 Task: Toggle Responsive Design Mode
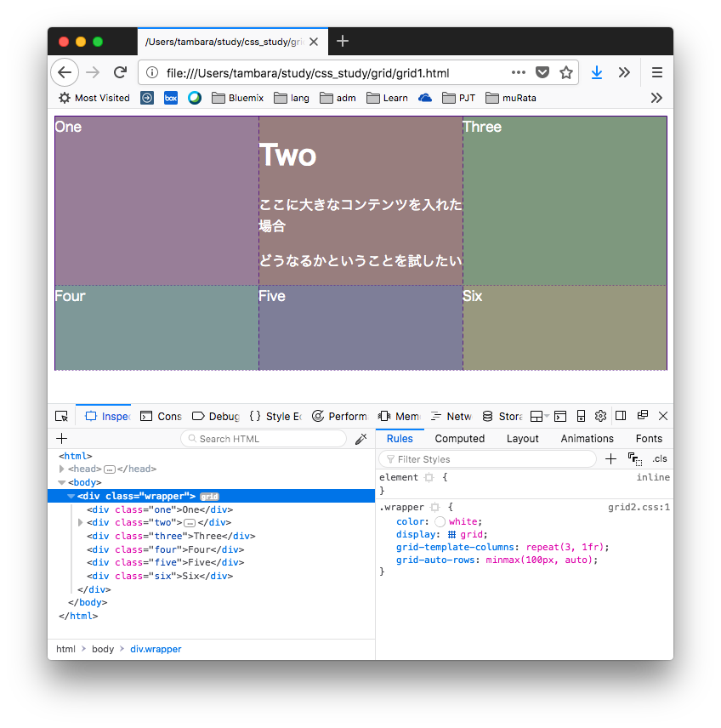[581, 416]
